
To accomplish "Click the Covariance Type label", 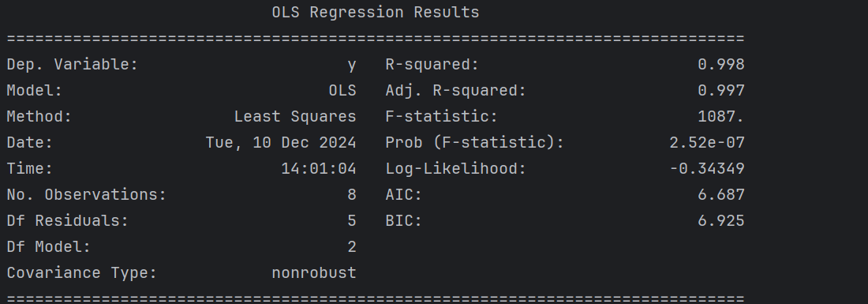I will pos(81,273).
